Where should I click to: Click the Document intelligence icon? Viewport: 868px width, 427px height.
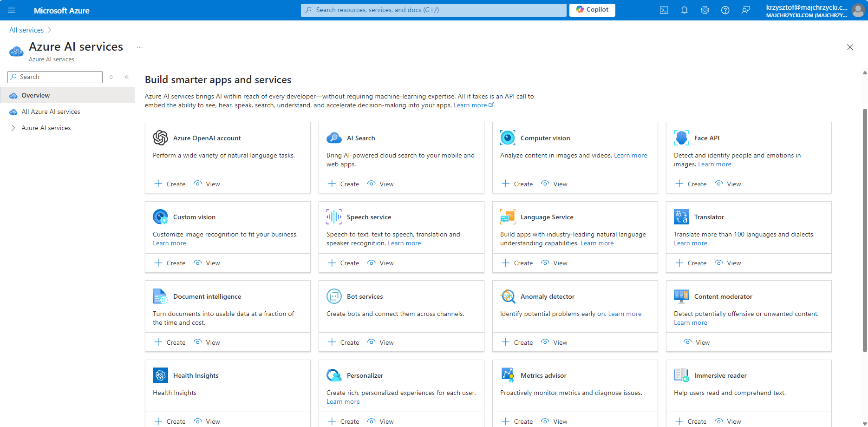[160, 296]
